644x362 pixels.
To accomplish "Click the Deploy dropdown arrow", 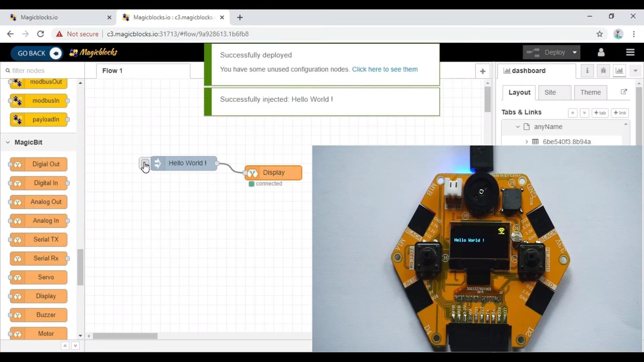I will 575,52.
